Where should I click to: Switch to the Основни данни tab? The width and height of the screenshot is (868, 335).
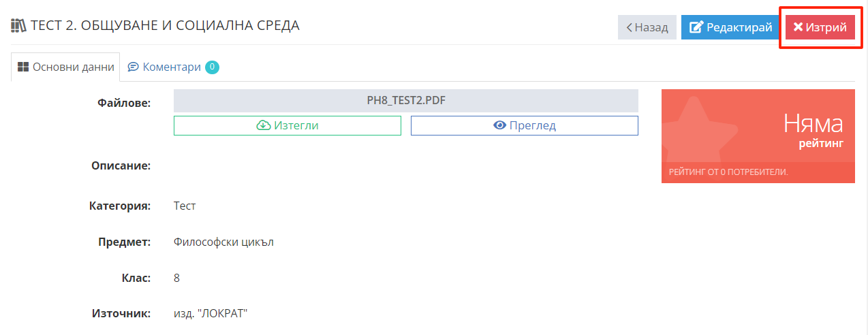(x=66, y=67)
